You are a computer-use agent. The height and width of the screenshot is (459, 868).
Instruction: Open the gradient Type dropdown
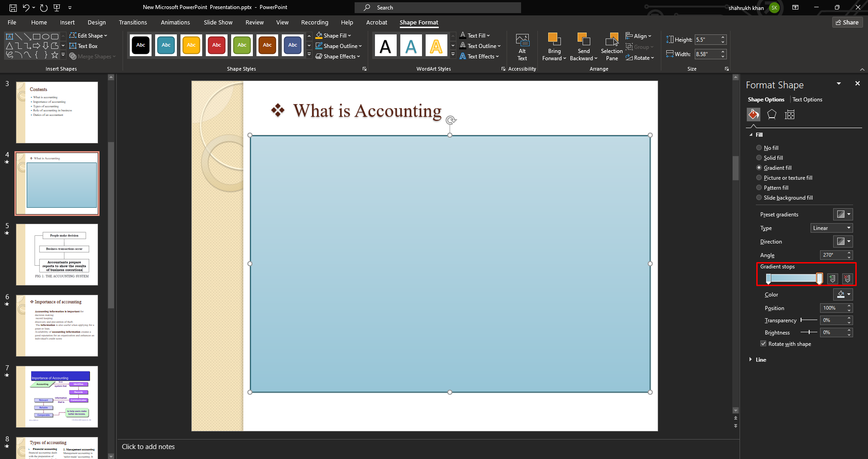pyautogui.click(x=831, y=228)
